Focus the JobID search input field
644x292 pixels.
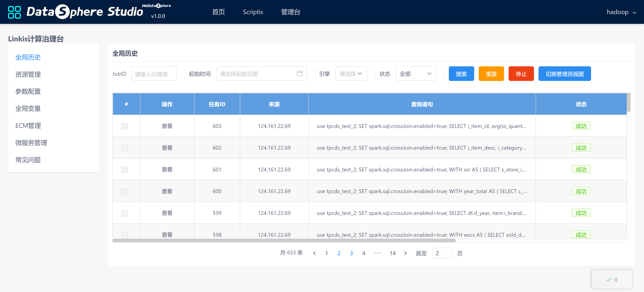(x=154, y=74)
